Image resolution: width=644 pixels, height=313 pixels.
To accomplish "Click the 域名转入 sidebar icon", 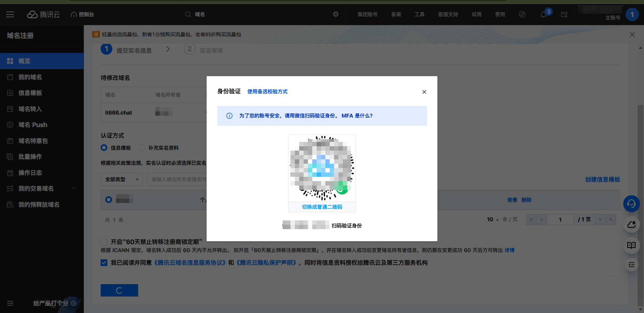I will click(10, 109).
